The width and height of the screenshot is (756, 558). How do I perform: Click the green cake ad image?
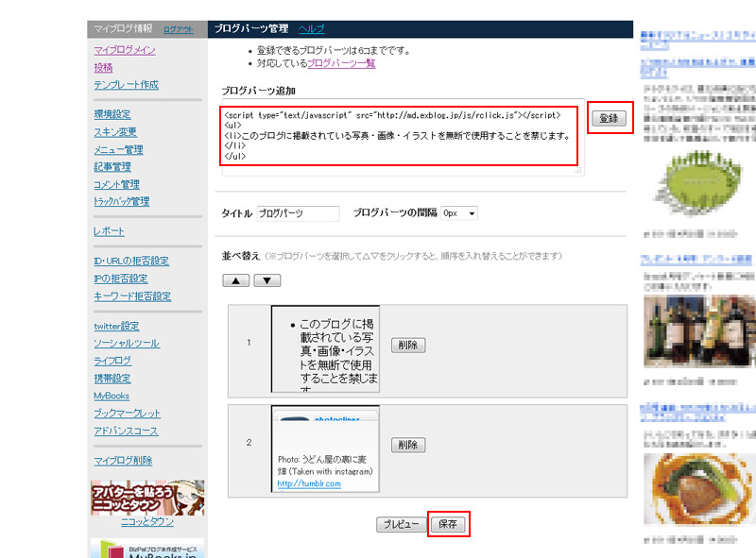(x=698, y=183)
